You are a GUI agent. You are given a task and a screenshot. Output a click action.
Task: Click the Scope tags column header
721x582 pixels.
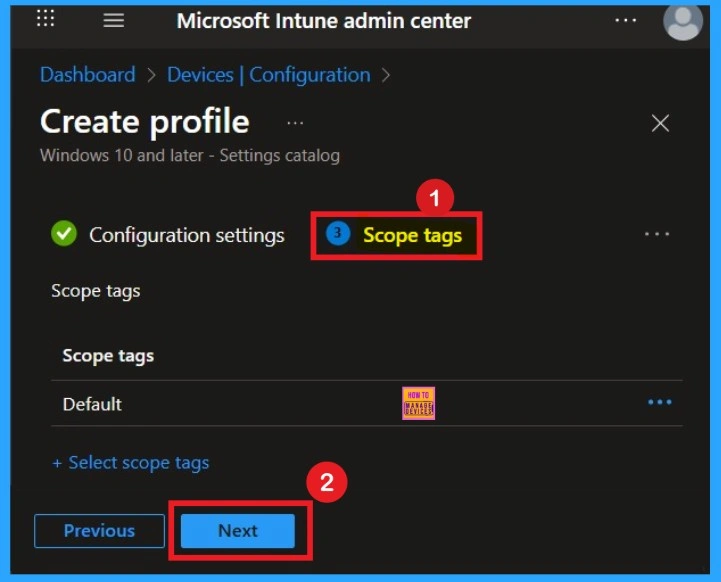tap(108, 356)
